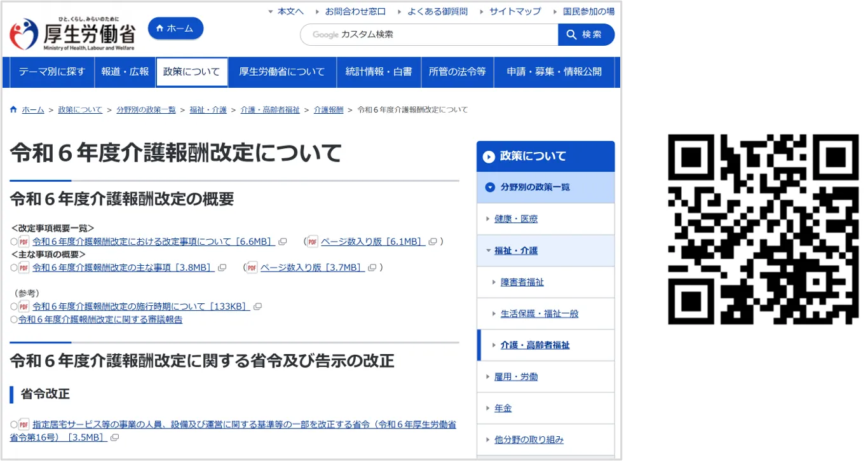This screenshot has height=461, width=868.
Task: Click the breadcrumb home icon
Action: point(13,109)
